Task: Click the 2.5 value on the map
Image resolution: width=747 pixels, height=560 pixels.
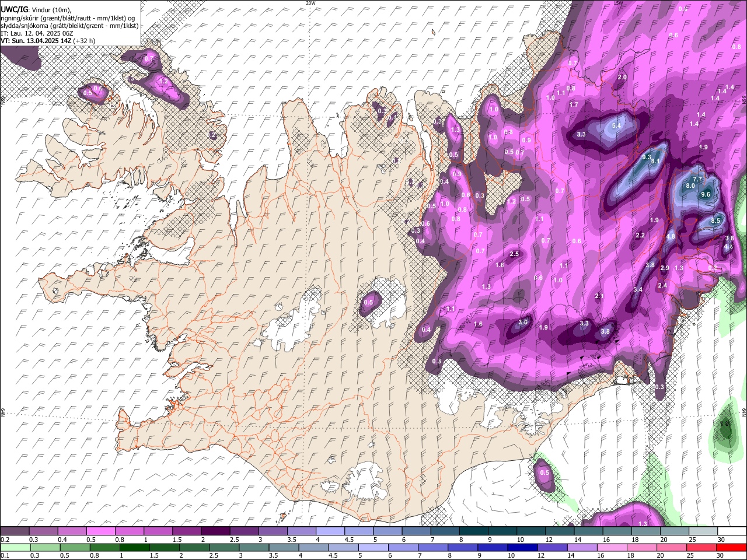Action: (x=514, y=254)
